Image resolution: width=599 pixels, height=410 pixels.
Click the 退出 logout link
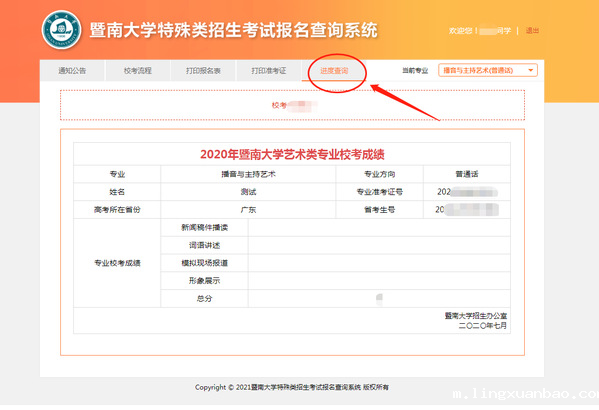532,31
